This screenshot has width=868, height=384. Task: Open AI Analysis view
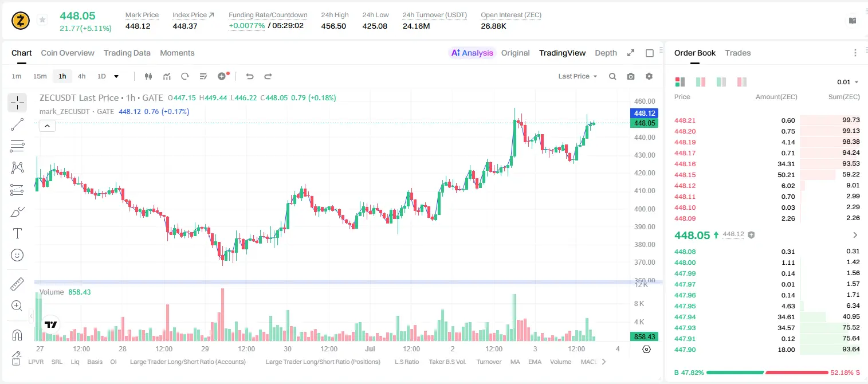point(472,53)
